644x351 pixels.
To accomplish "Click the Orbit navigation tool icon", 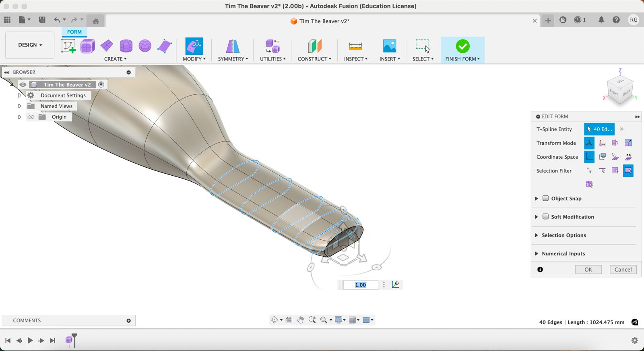I will coord(274,320).
